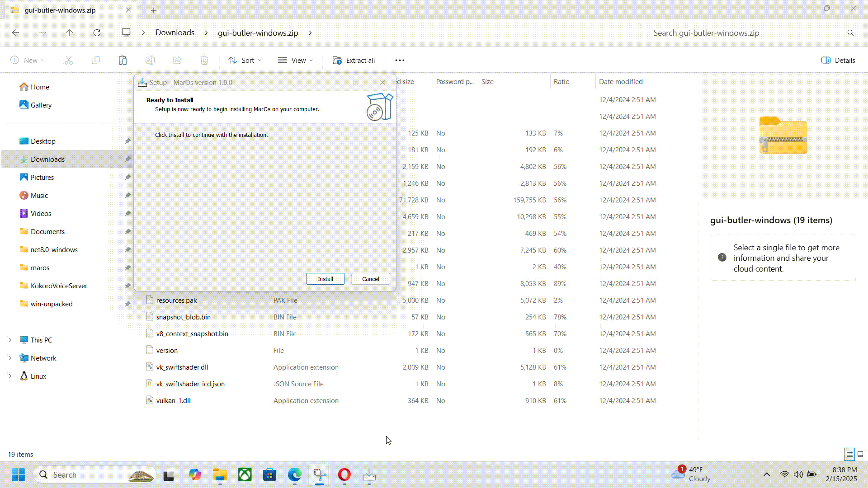This screenshot has width=868, height=488.
Task: Open Opera browser from taskbar
Action: pos(344,474)
